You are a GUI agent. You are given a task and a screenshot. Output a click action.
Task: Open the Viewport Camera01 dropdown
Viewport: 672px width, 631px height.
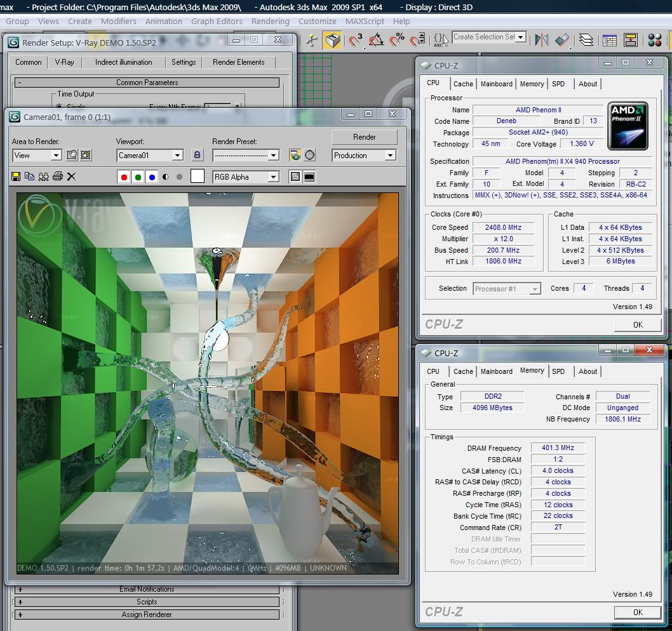click(x=150, y=155)
